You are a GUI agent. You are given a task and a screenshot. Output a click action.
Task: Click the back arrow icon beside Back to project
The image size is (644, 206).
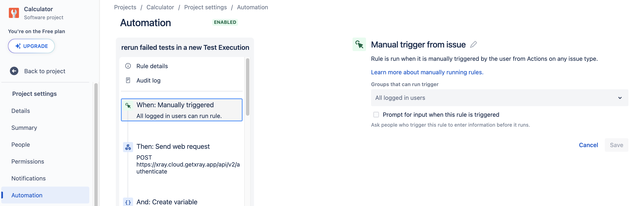(x=14, y=71)
